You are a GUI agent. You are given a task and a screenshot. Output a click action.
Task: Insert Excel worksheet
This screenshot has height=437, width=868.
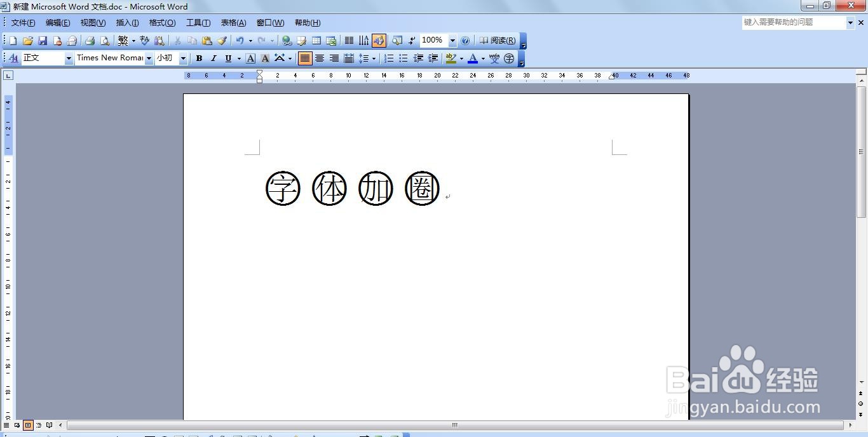pos(331,41)
